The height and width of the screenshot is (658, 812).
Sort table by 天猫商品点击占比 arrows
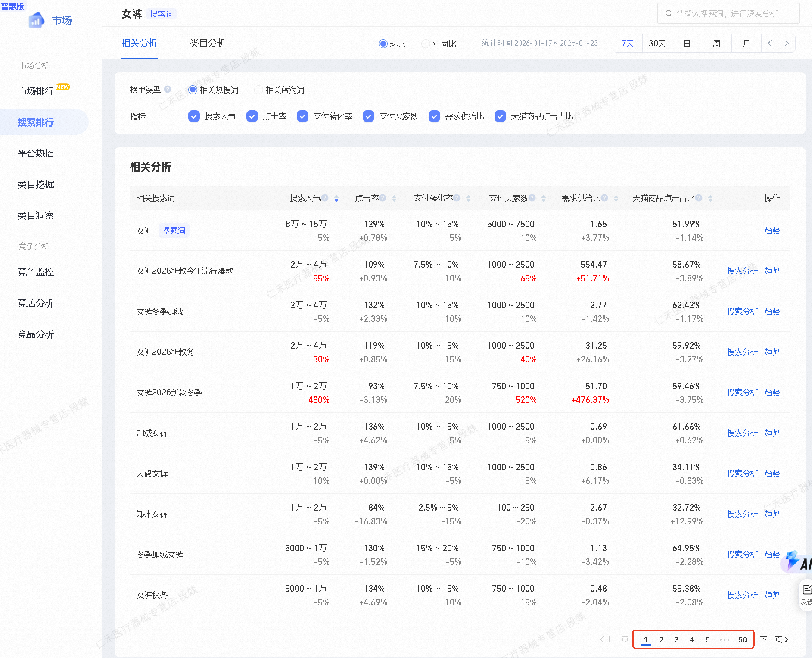[710, 198]
